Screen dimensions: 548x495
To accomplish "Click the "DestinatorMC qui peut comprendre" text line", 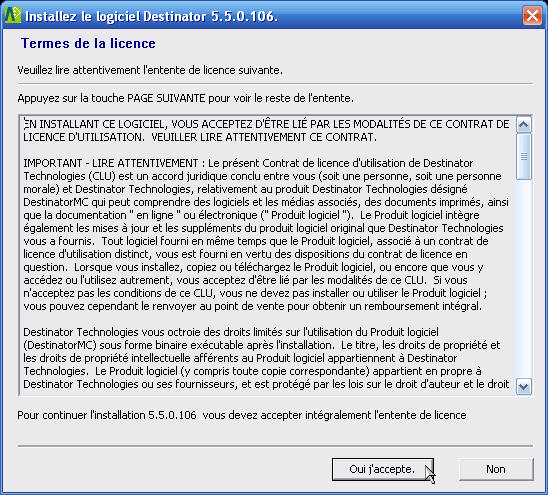I will [x=266, y=202].
